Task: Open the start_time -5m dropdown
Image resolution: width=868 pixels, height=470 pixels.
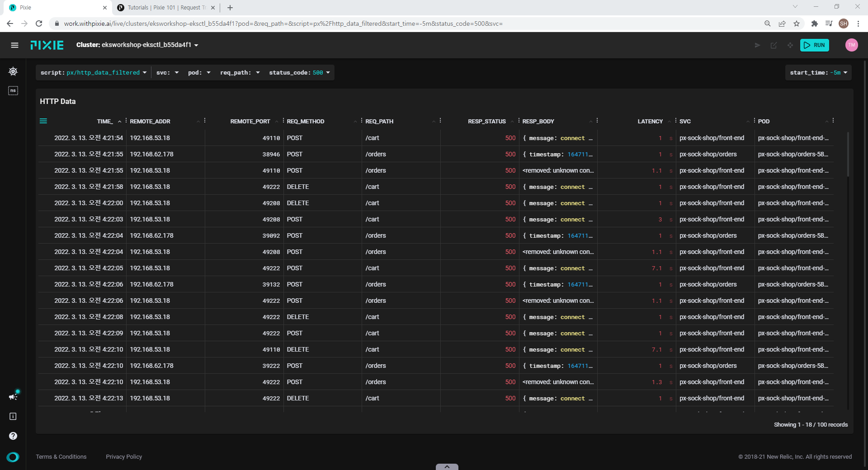Action: (x=819, y=73)
